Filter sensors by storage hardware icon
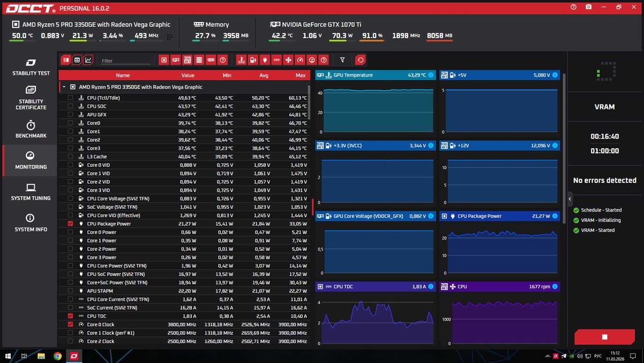 tap(199, 60)
